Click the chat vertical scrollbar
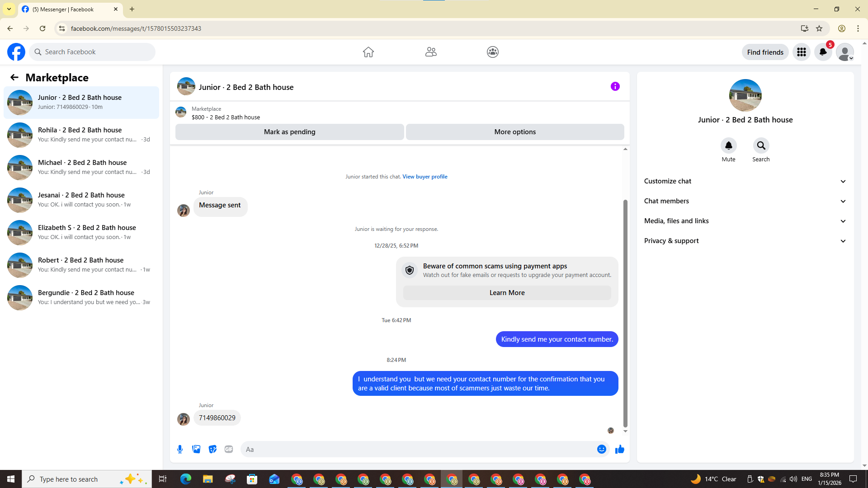This screenshot has width=868, height=488. (x=625, y=312)
